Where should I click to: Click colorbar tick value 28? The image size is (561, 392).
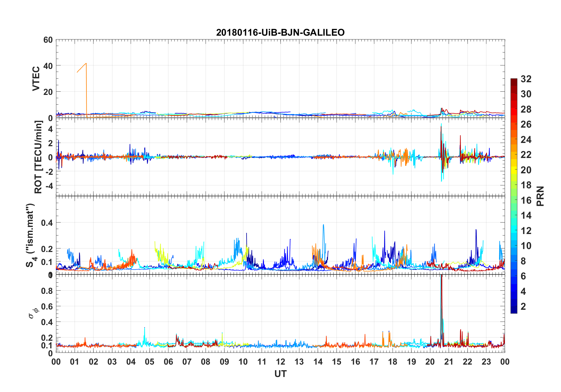click(526, 109)
